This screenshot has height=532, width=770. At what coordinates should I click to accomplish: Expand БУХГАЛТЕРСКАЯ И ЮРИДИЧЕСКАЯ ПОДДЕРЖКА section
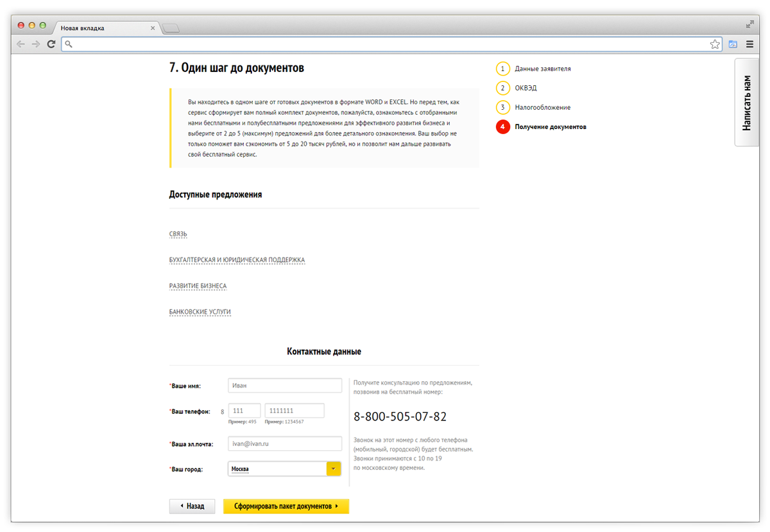pos(237,260)
